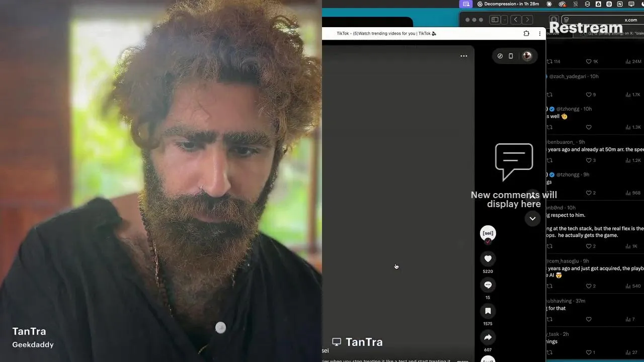Like the 'for that' reply posted 37m ago
The image size is (644, 362).
[589, 319]
